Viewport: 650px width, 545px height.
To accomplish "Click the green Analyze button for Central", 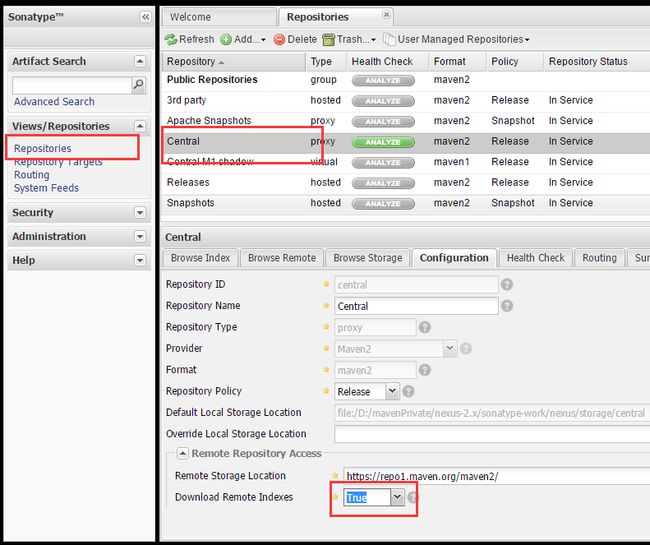I will coord(383,142).
